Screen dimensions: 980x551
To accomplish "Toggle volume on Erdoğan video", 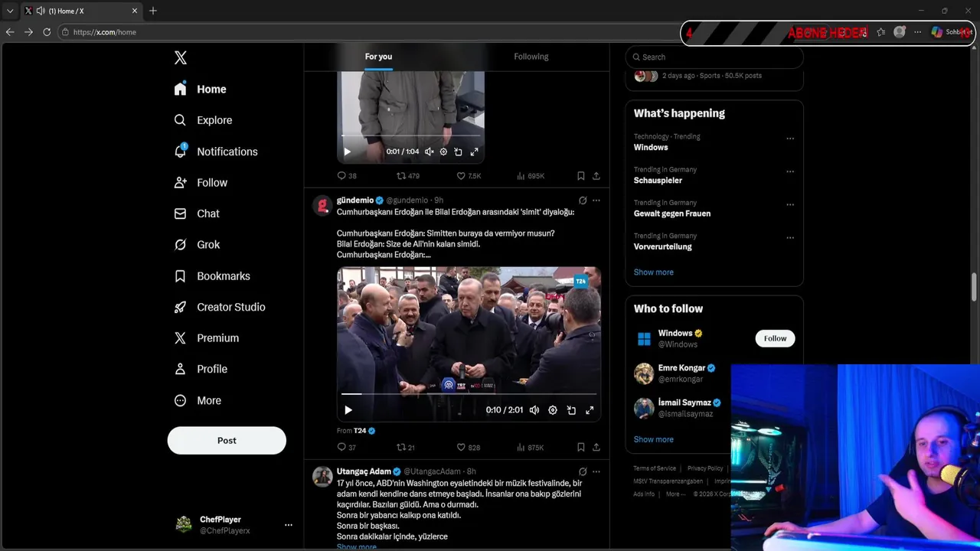I will [534, 410].
